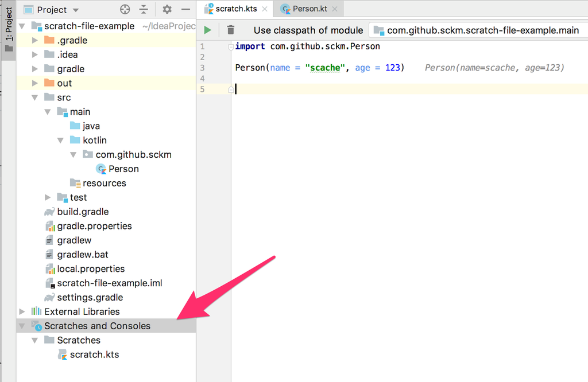Click the gradle.properties chart icon

(50, 226)
